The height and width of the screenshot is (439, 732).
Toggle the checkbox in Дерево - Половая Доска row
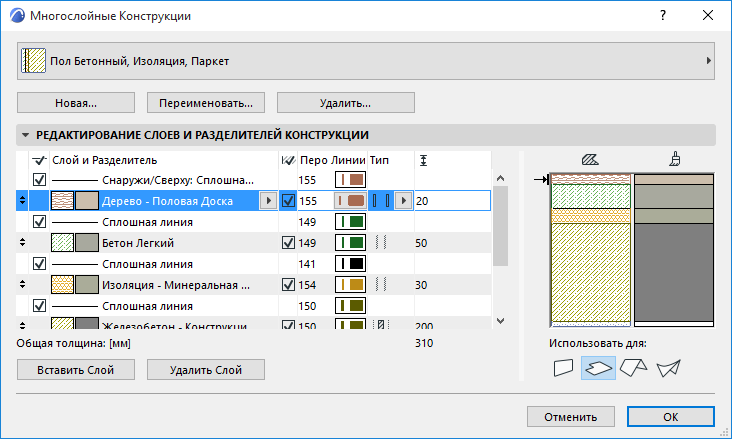coord(289,201)
